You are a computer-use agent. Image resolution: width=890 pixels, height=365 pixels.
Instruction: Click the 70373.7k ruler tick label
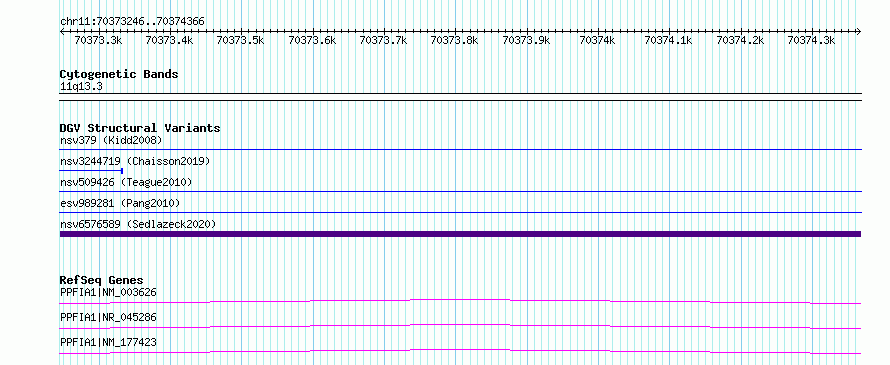click(384, 40)
